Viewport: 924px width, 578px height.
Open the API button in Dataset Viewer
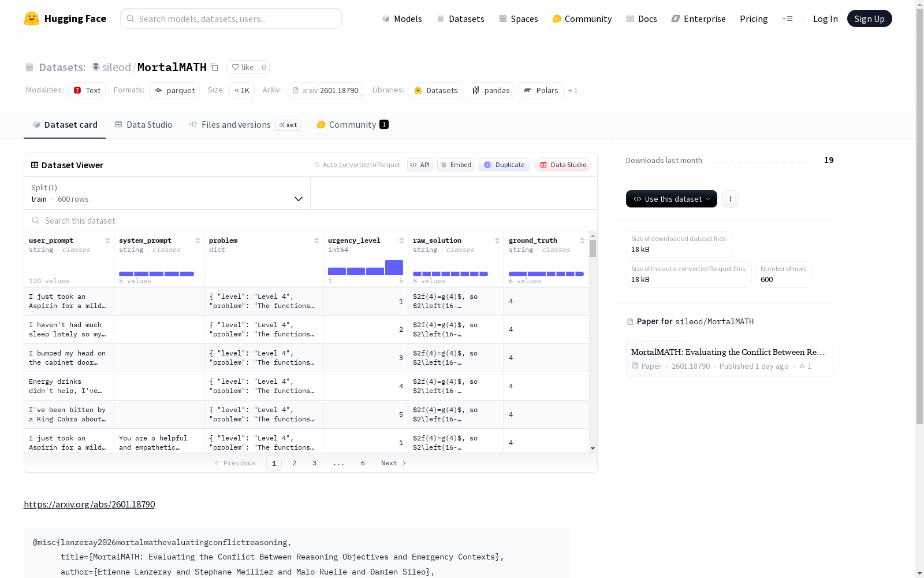coord(420,165)
